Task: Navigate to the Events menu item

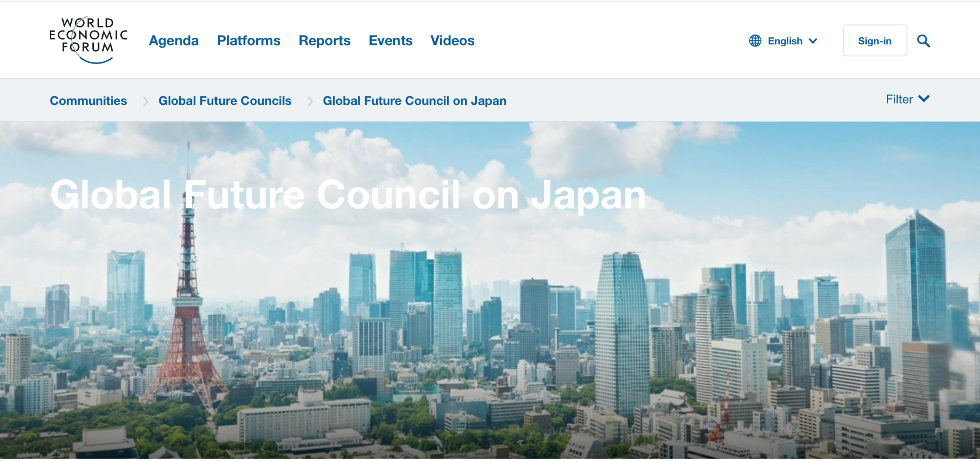Action: (390, 40)
